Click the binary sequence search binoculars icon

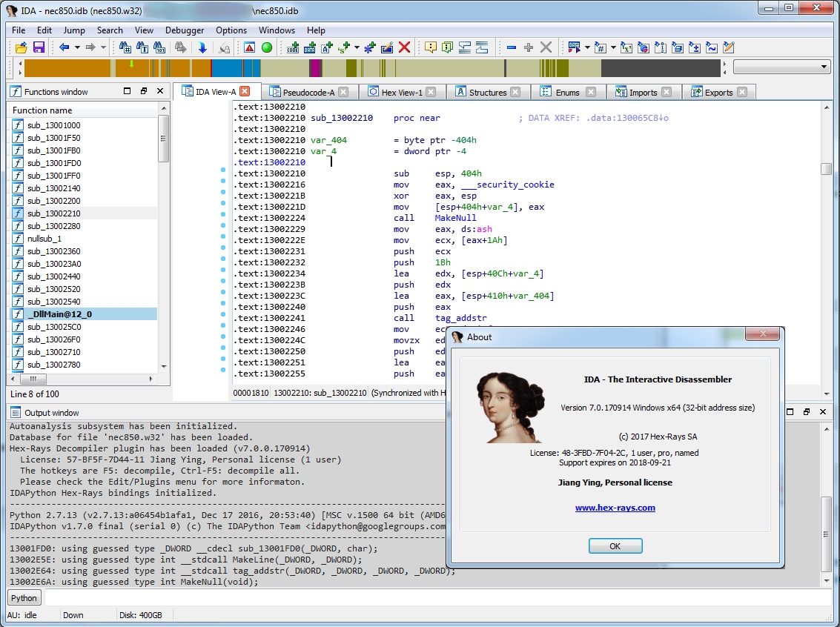(x=159, y=47)
